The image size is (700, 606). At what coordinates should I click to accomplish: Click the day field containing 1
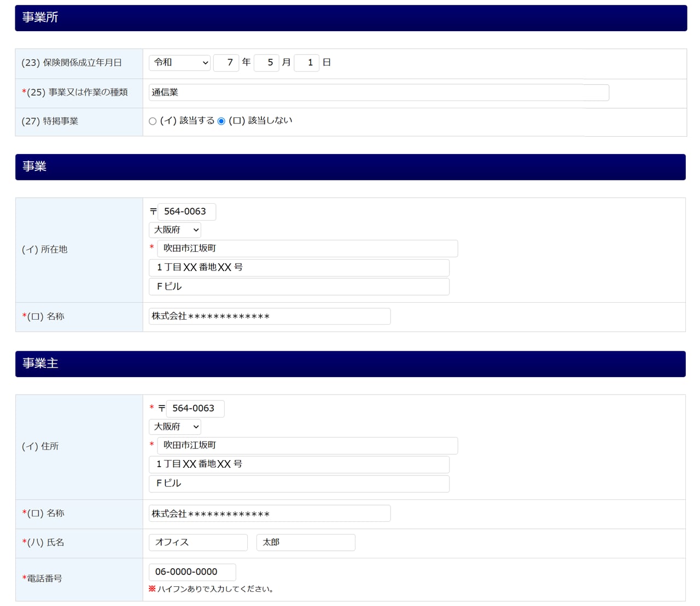click(306, 63)
